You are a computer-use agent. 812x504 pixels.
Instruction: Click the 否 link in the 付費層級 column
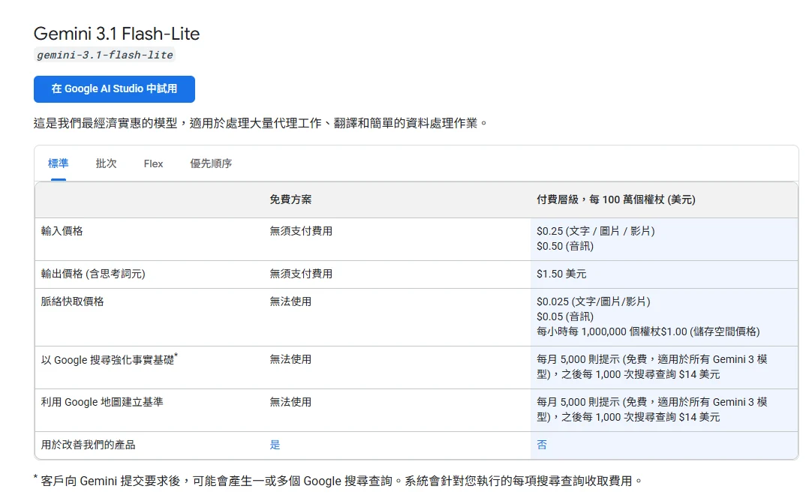pyautogui.click(x=542, y=445)
